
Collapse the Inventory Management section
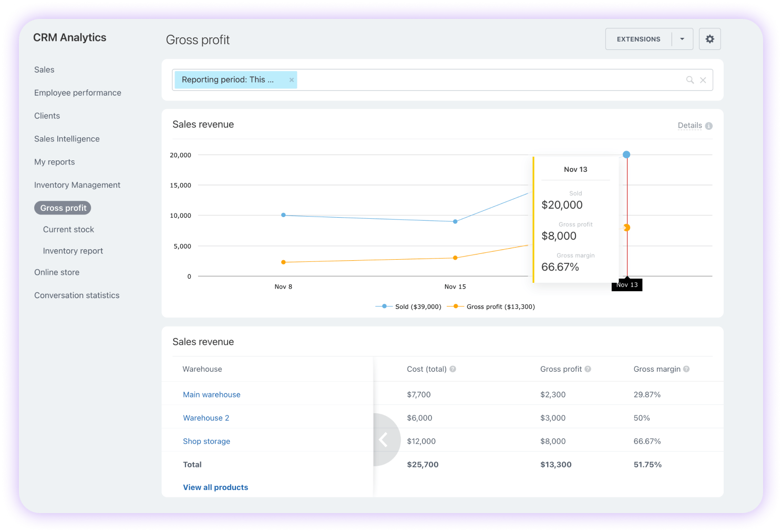pyautogui.click(x=77, y=185)
